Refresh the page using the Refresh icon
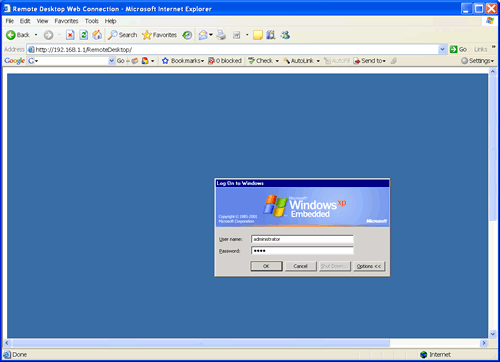Viewport: 500px width, 362px height. click(84, 35)
